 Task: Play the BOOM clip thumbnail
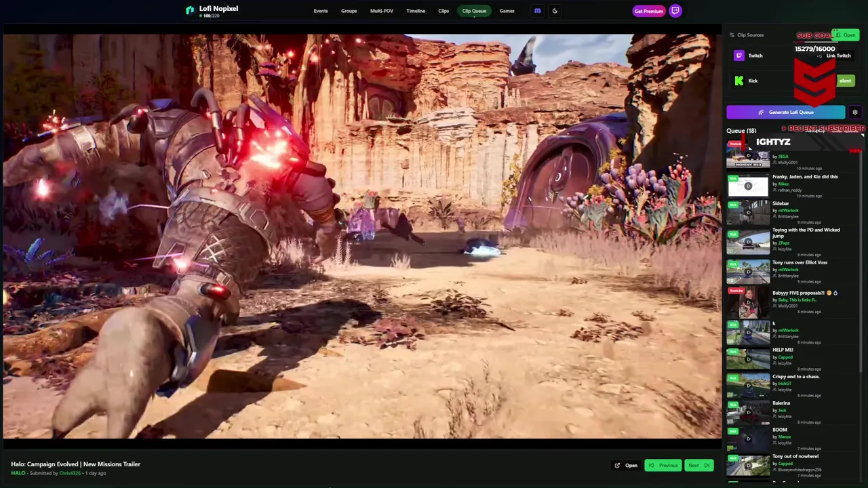pos(748,439)
